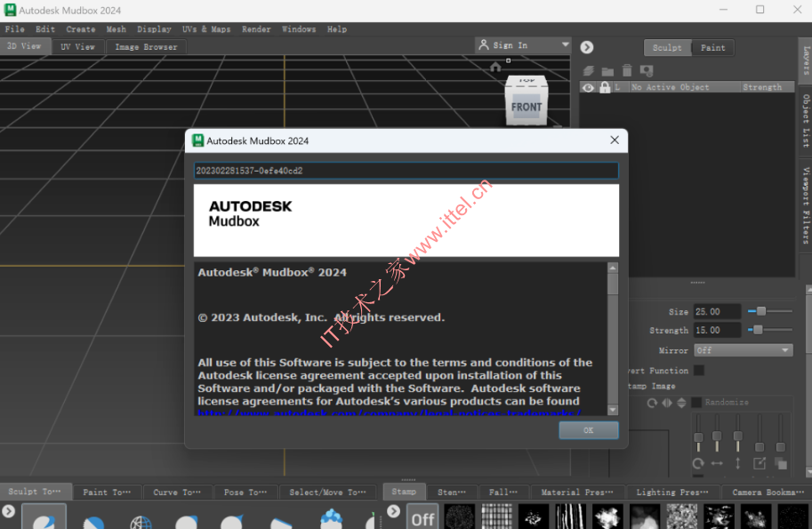Click the FRONT face of ViewCube

tap(527, 108)
